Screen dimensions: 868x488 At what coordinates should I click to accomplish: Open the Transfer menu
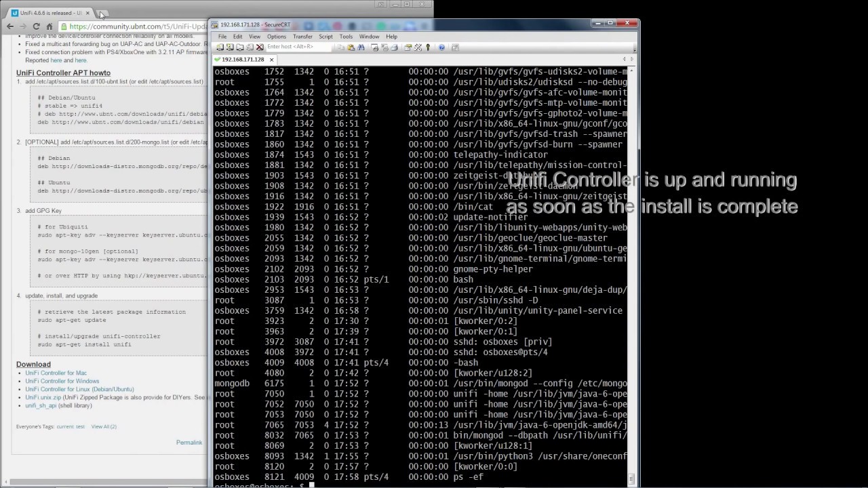pos(302,37)
